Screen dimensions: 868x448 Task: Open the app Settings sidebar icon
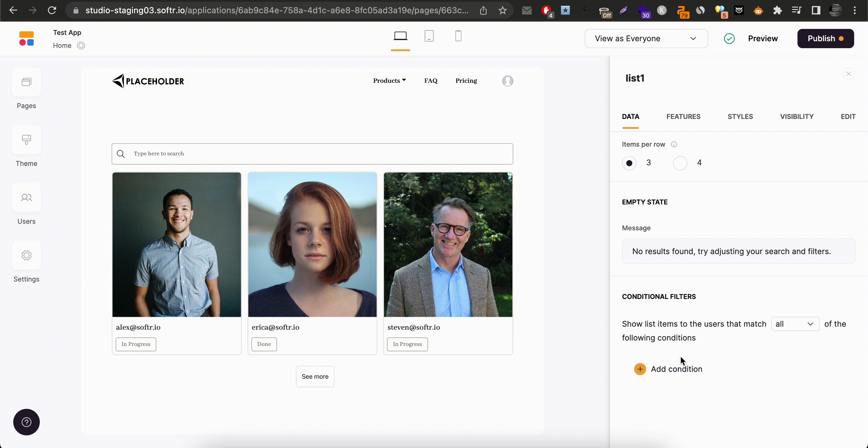26,256
